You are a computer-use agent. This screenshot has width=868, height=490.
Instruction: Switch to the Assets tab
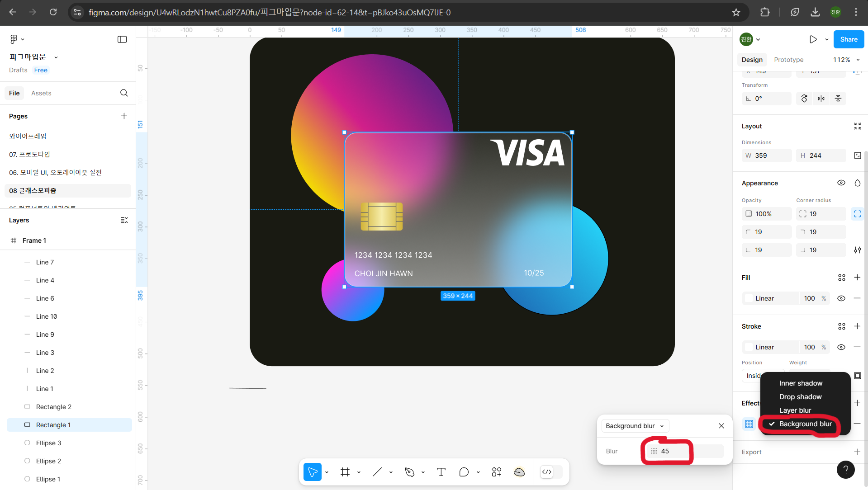click(41, 93)
